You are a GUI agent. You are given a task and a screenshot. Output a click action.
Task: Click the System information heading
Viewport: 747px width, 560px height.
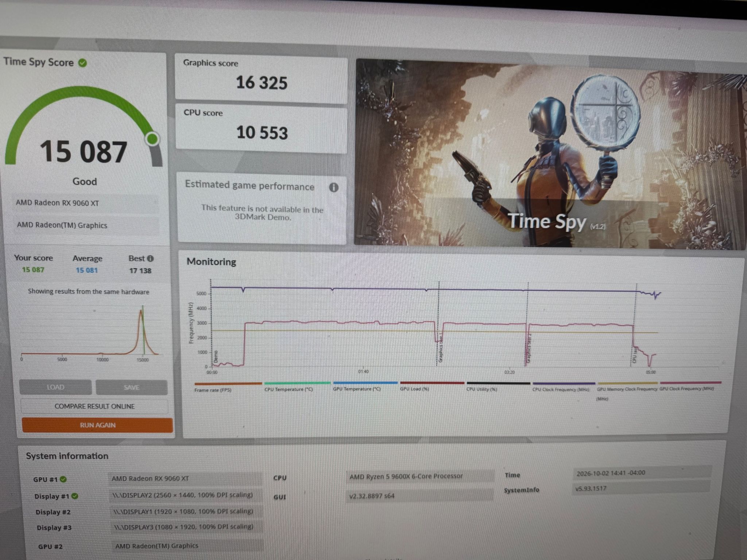67,456
